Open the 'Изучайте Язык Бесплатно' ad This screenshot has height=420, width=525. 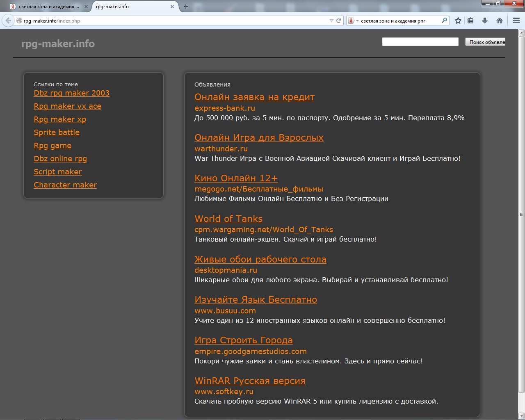click(256, 300)
